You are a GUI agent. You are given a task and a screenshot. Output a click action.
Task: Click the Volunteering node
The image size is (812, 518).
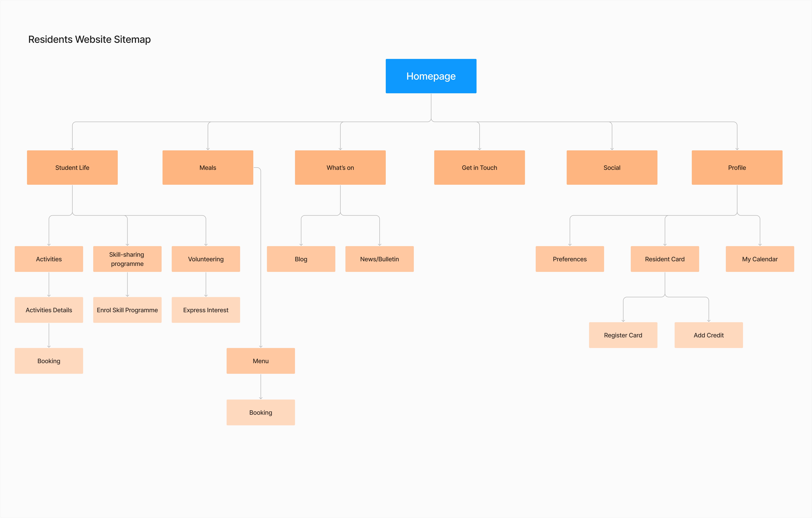(x=206, y=259)
